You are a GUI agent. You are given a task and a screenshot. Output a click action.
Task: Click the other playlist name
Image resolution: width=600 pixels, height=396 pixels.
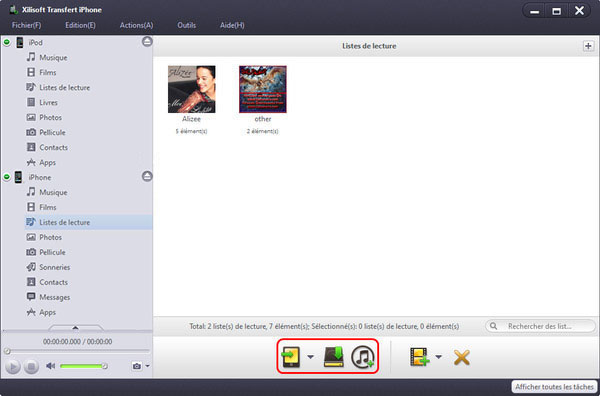click(263, 119)
